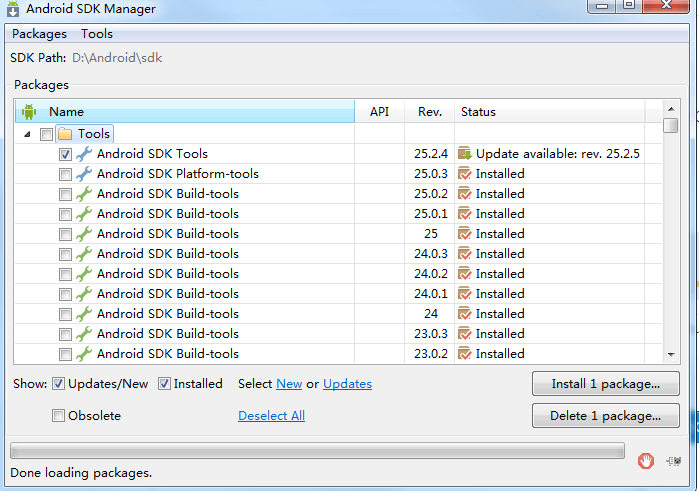699x491 pixels.
Task: Click the installed status icon for Platform-tools
Action: click(465, 174)
